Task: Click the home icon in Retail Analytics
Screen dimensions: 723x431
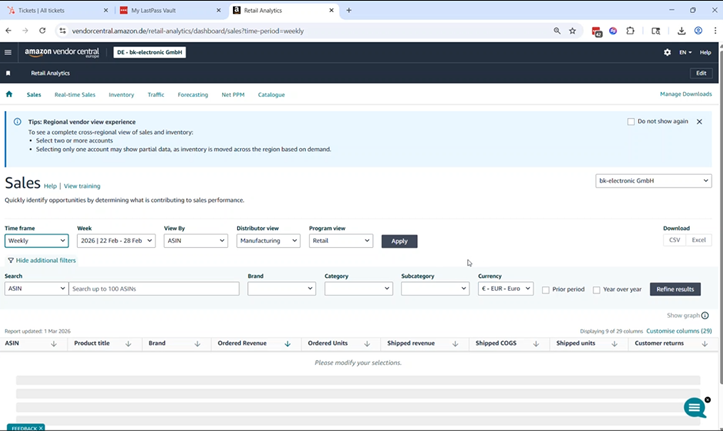Action: coord(9,95)
